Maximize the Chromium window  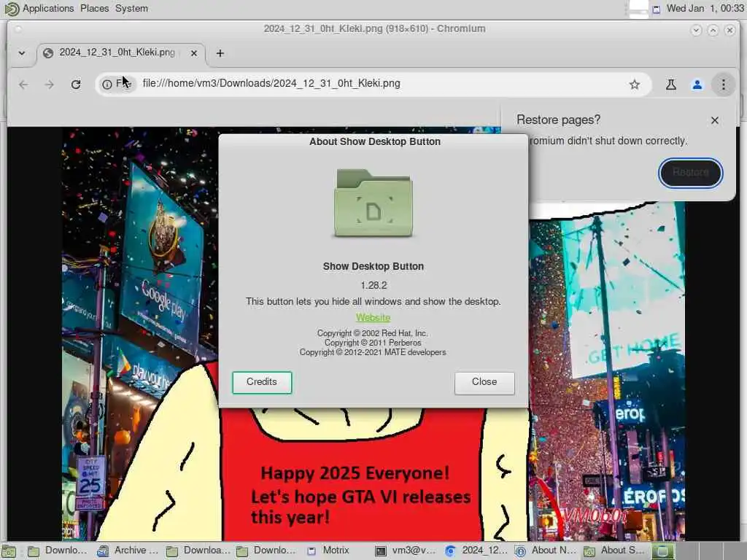click(x=713, y=30)
